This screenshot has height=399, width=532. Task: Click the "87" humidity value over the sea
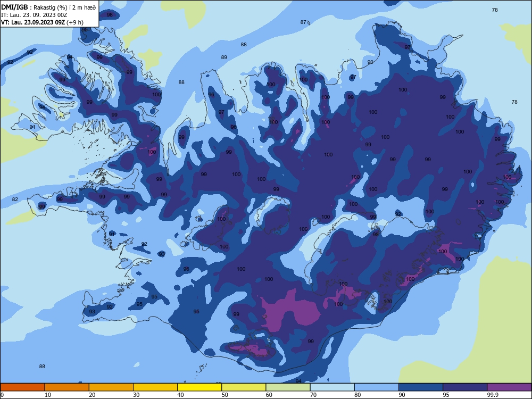tap(303, 22)
